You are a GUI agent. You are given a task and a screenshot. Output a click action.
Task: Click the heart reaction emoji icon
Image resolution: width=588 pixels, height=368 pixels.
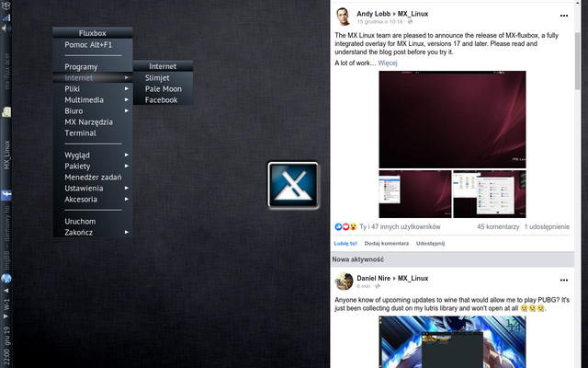[x=345, y=227]
